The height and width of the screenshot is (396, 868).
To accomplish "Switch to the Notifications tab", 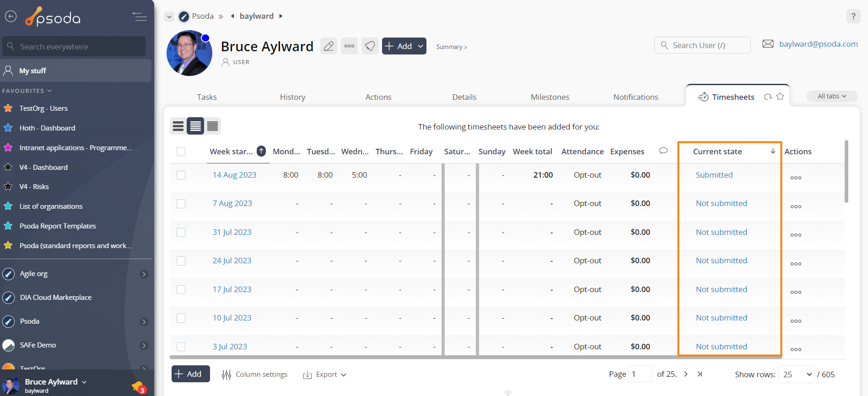I will click(636, 97).
